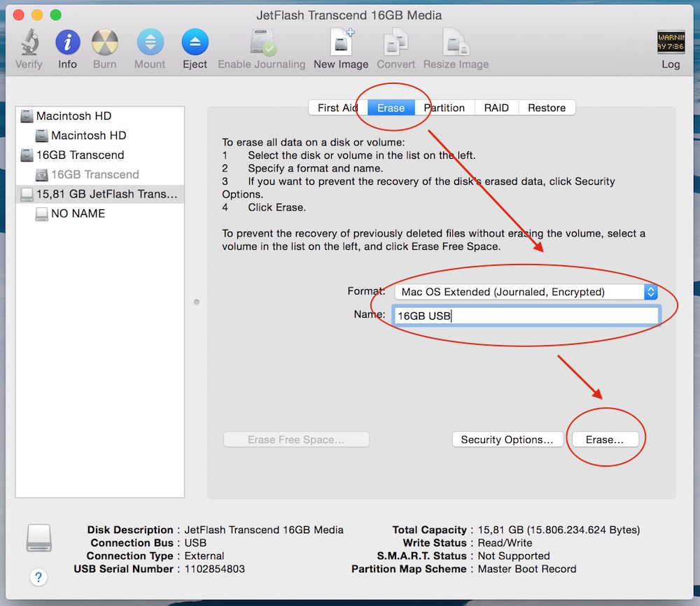Switch to the RAID tab
The width and height of the screenshot is (700, 606).
(x=496, y=108)
